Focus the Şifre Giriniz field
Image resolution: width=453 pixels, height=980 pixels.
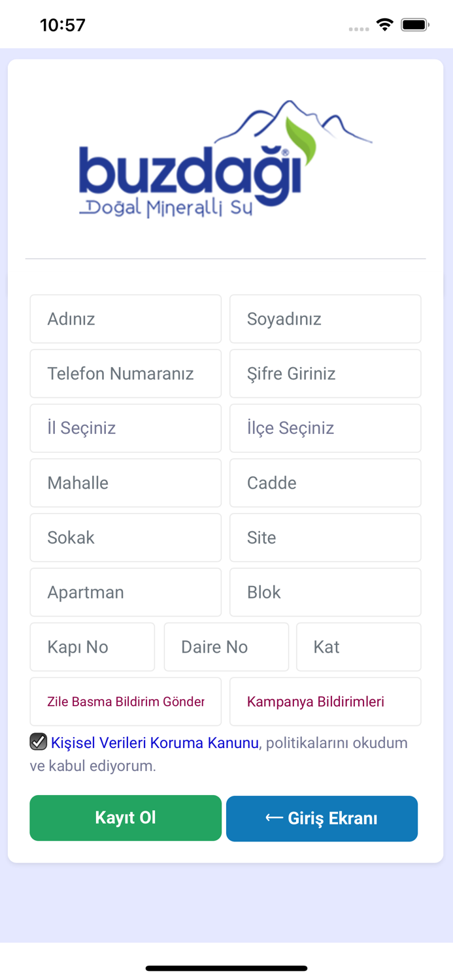[326, 373]
